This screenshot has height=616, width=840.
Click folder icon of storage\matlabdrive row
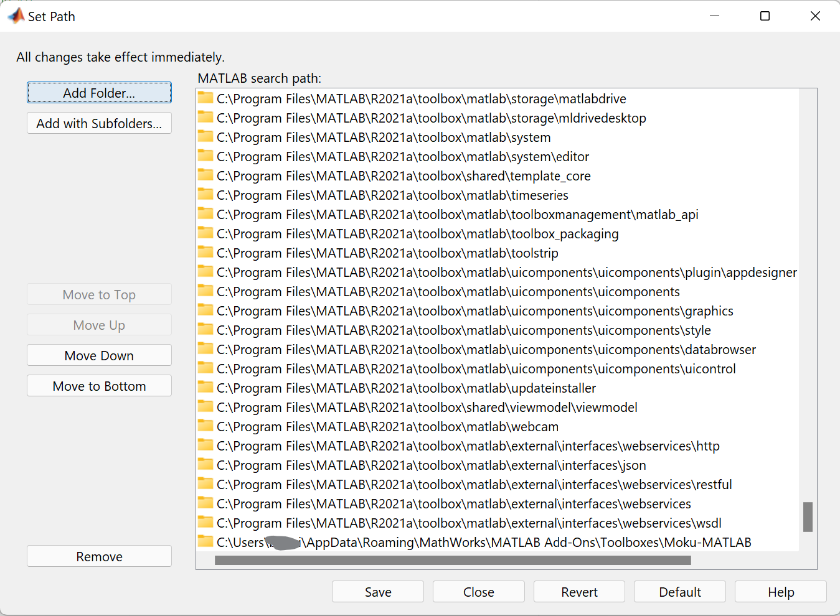click(205, 98)
